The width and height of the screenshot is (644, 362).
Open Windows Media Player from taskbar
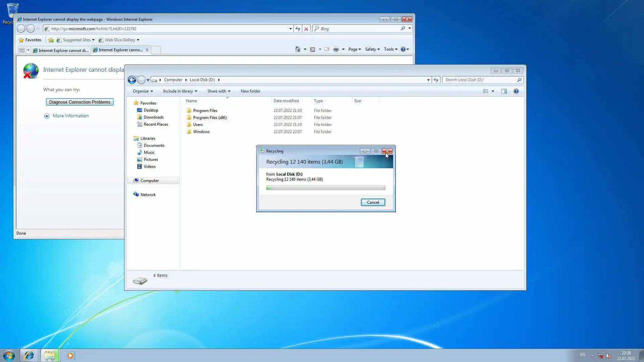tap(70, 355)
